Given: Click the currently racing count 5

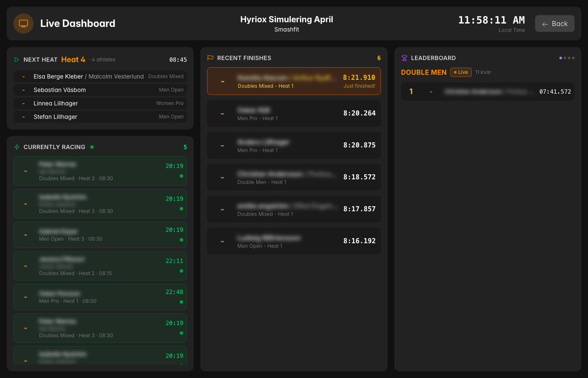Looking at the screenshot, I should (185, 147).
